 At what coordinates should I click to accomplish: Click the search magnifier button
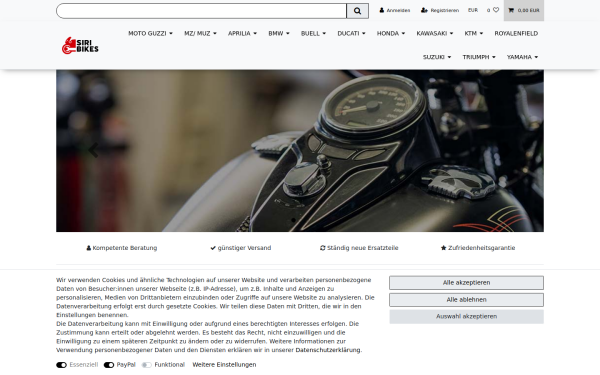point(357,11)
